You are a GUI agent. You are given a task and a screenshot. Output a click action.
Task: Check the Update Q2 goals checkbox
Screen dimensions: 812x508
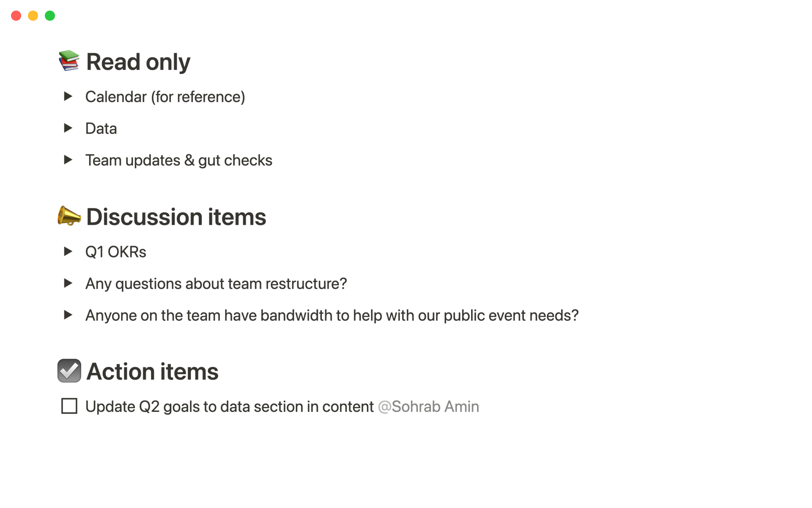[69, 406]
